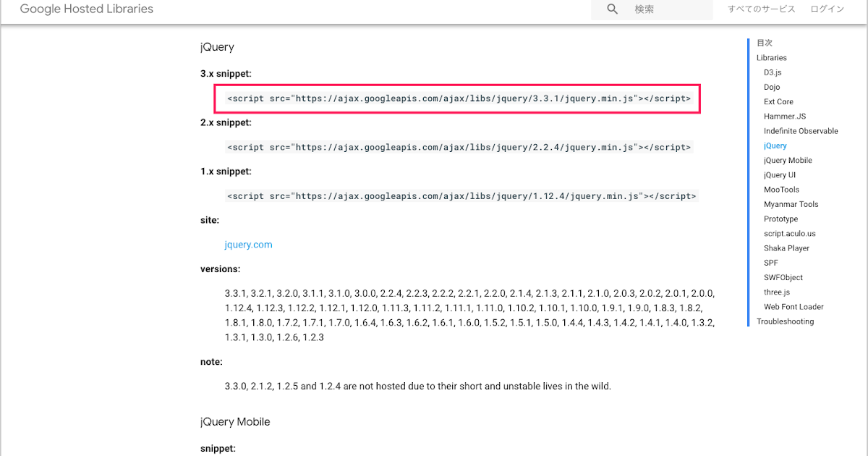Jump to SWFObject in table of contents

click(783, 277)
